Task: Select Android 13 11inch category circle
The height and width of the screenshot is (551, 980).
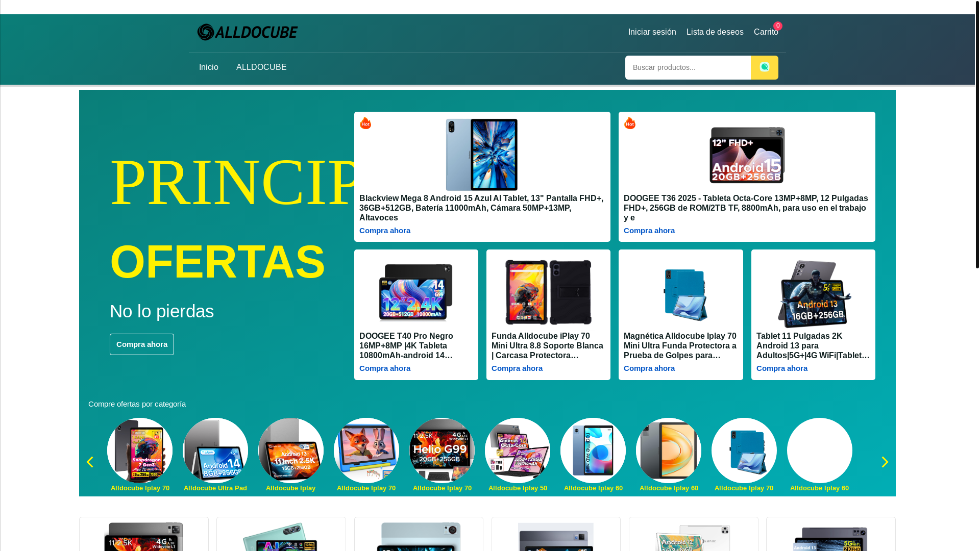Action: pos(291,450)
